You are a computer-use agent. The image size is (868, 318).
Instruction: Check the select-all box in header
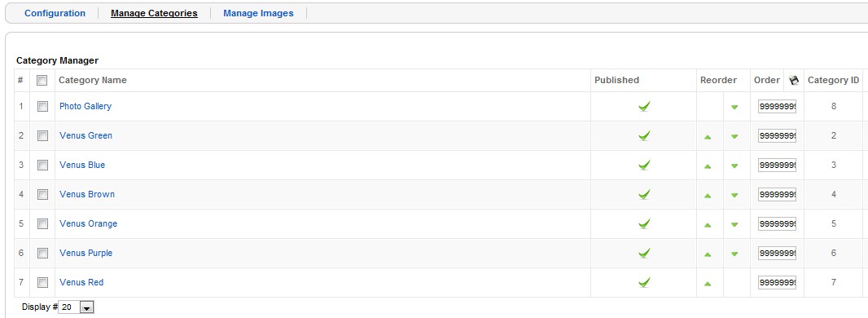click(x=42, y=81)
